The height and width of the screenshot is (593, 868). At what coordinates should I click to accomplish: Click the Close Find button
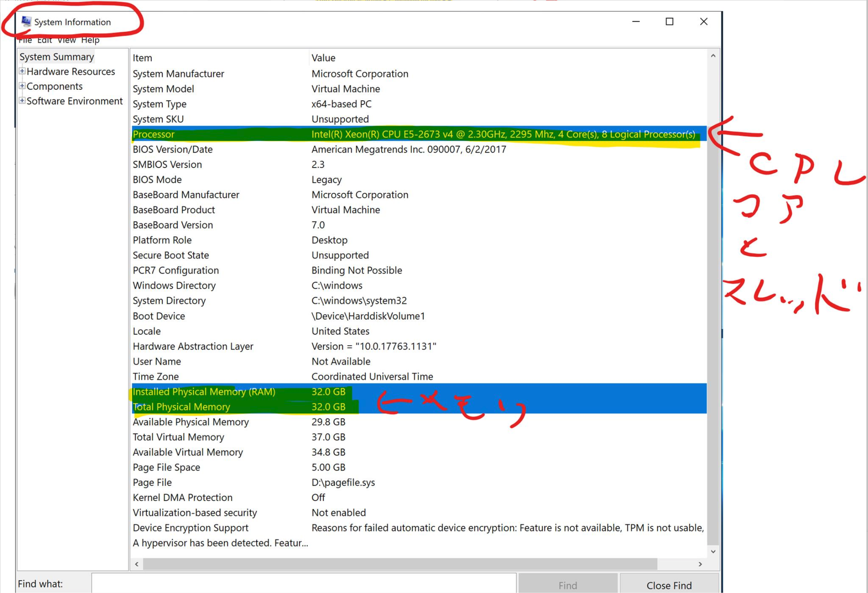coord(669,585)
